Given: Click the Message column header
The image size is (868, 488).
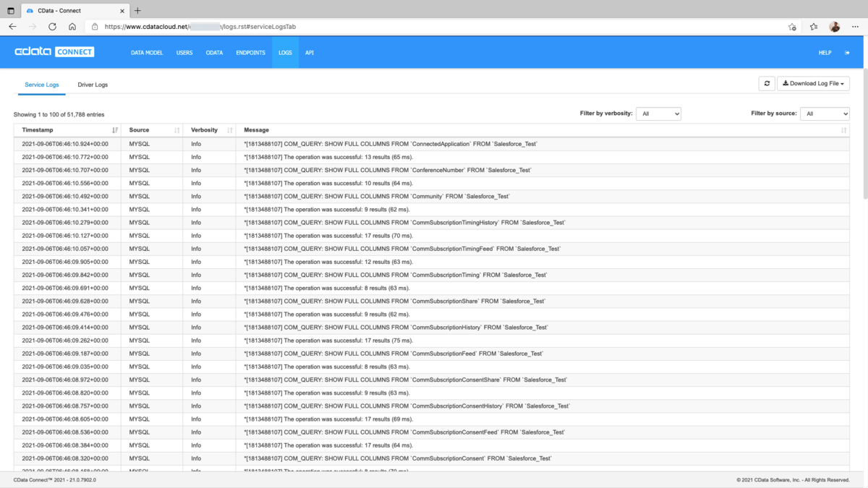Looking at the screenshot, I should point(542,130).
